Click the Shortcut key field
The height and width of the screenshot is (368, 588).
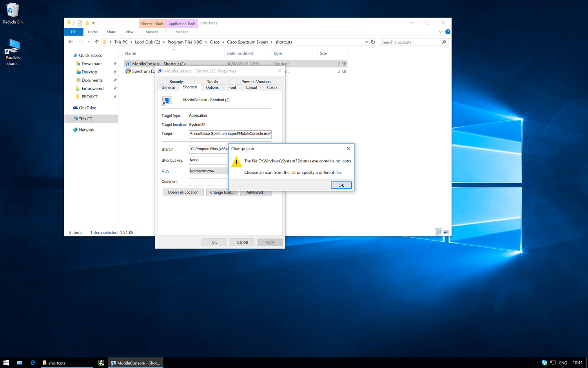point(209,160)
